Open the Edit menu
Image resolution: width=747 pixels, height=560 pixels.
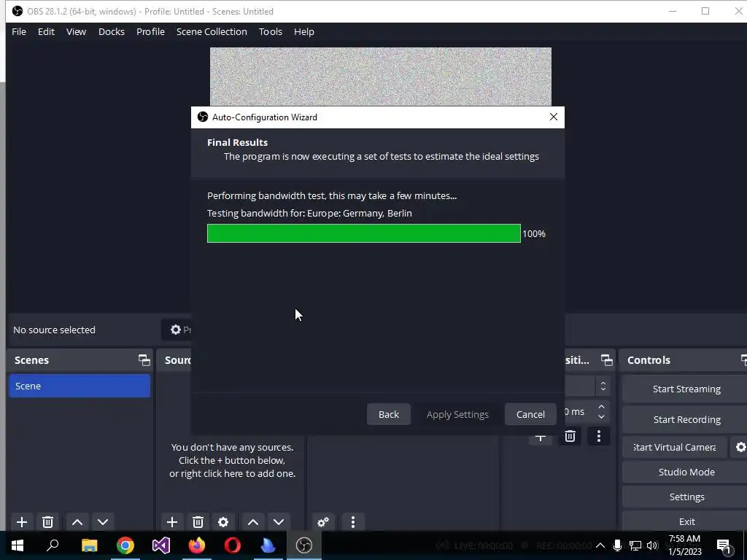[x=46, y=31]
